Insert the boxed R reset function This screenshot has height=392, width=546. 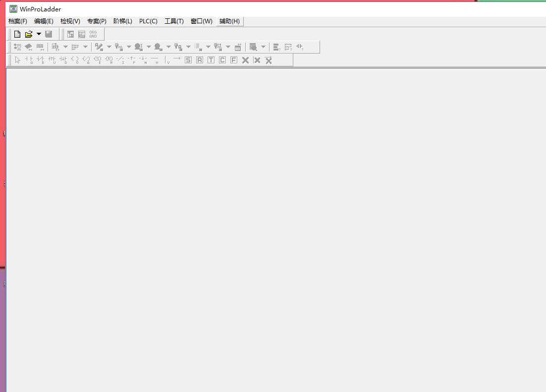pyautogui.click(x=200, y=60)
